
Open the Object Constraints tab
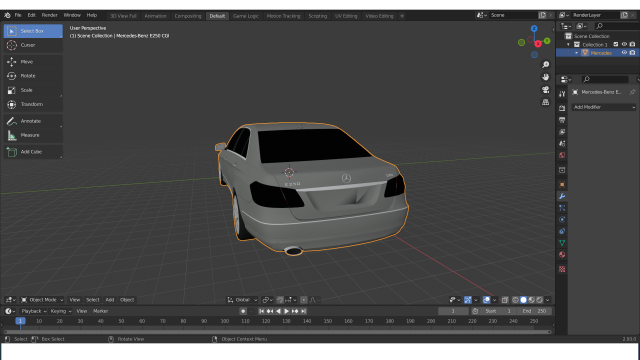(x=562, y=231)
